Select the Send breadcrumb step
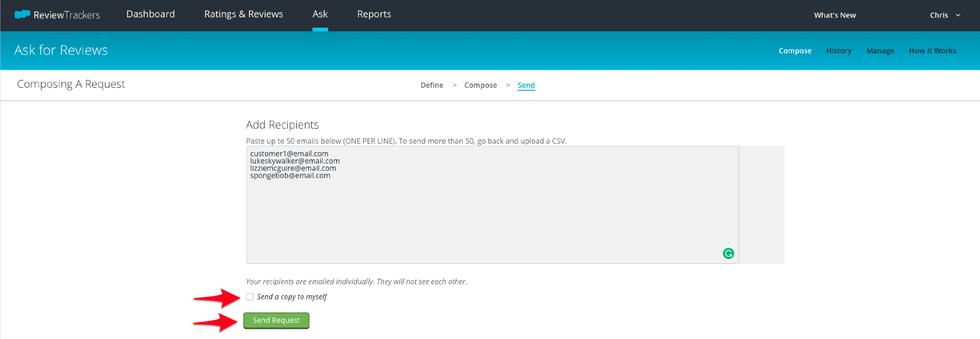Viewport: 980px width, 339px height. (526, 85)
